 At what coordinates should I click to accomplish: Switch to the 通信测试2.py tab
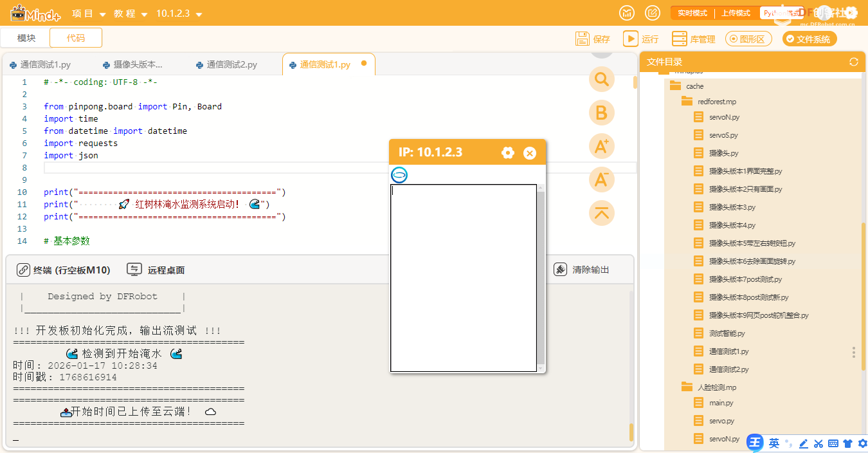click(x=231, y=65)
